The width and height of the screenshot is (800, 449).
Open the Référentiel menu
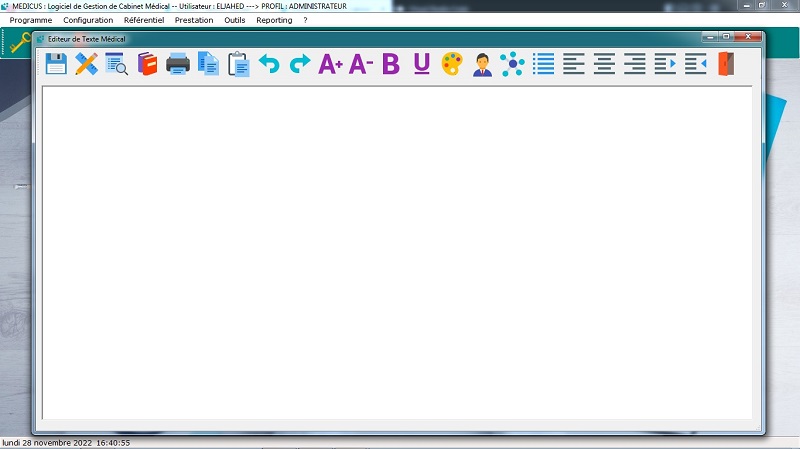coord(144,20)
